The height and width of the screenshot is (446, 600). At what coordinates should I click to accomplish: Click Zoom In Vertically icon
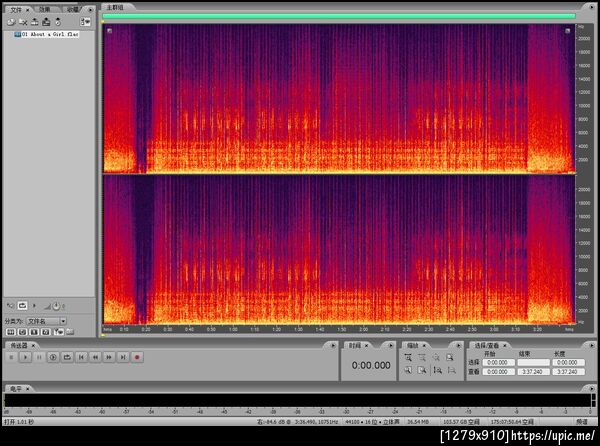(437, 370)
